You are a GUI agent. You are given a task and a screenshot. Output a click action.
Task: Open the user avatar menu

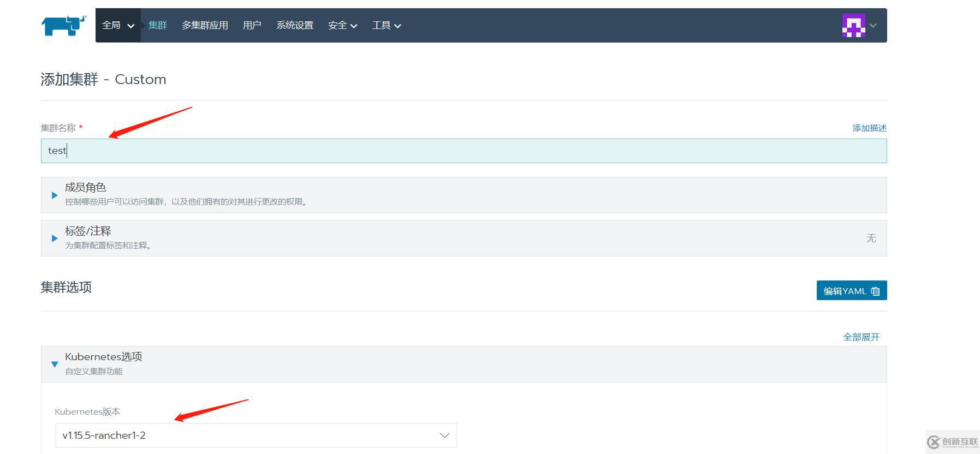tap(853, 25)
